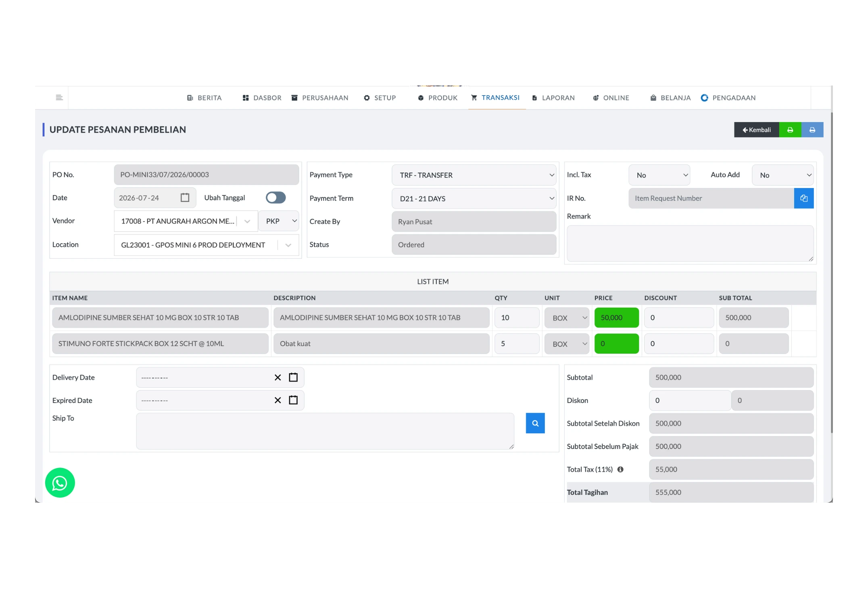The width and height of the screenshot is (868, 589).
Task: Open the LAPORAN menu
Action: tap(553, 98)
